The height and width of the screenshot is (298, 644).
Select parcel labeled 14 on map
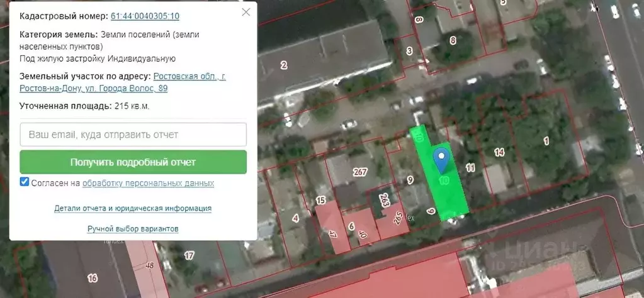tap(499, 153)
